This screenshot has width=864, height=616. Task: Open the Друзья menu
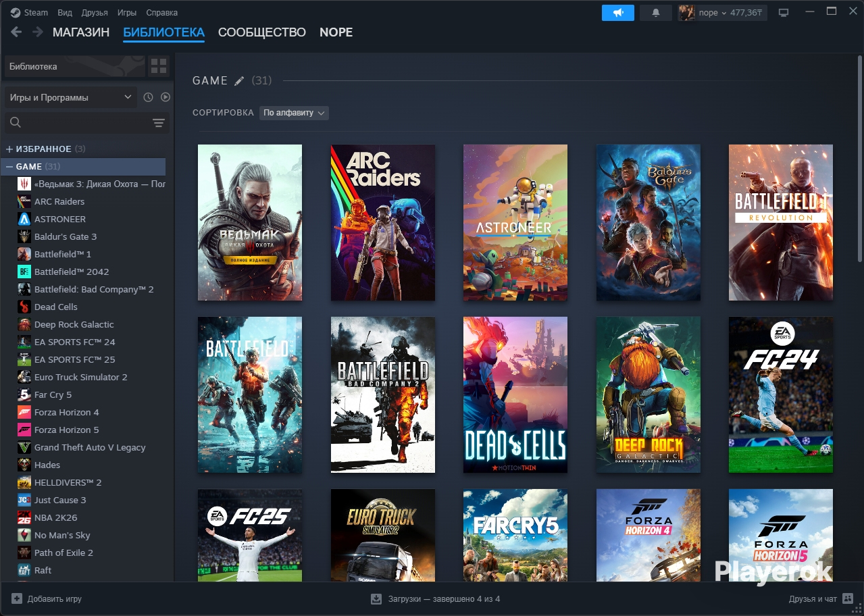click(95, 12)
